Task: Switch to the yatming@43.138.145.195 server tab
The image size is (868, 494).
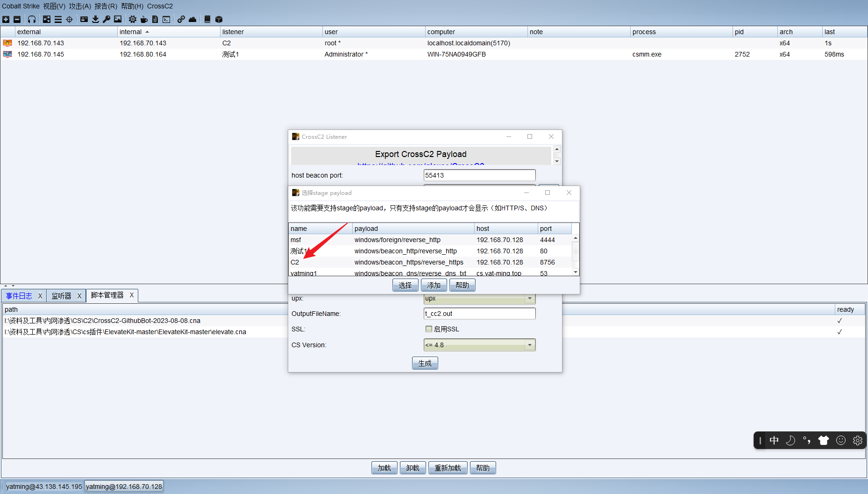Action: [x=43, y=487]
